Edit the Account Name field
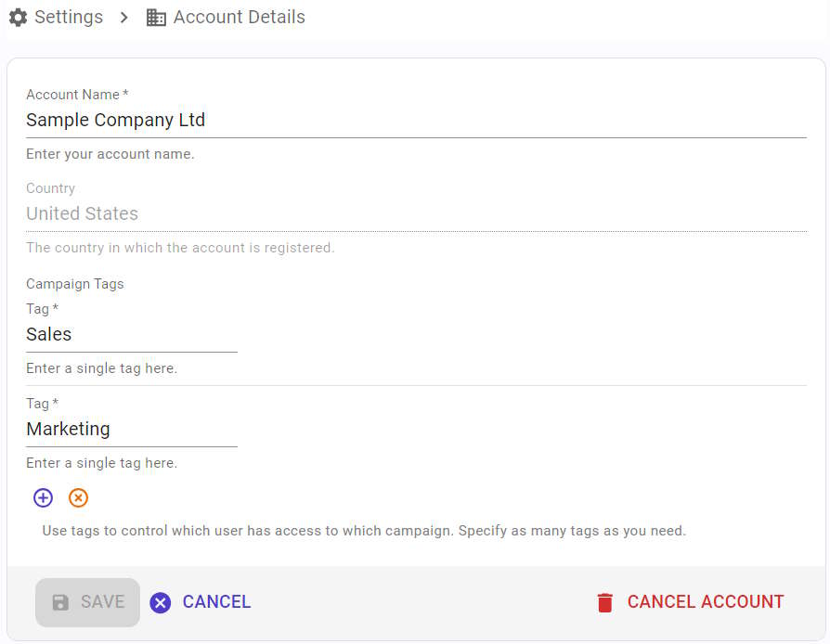The image size is (830, 644). tap(416, 120)
